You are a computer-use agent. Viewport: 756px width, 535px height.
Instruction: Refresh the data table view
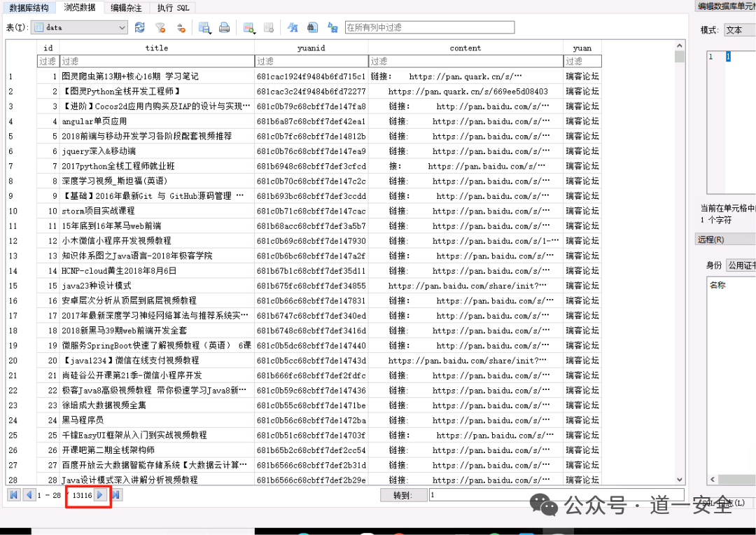coord(140,27)
